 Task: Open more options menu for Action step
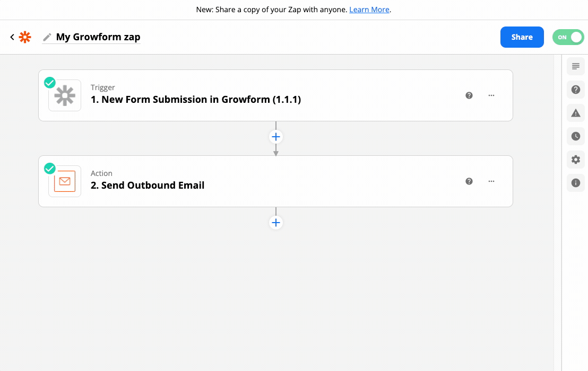pos(491,181)
